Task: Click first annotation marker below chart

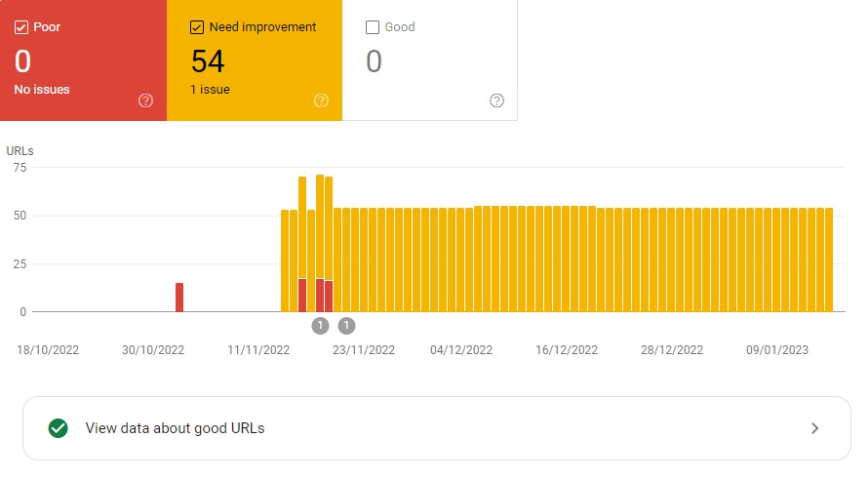Action: (x=320, y=326)
